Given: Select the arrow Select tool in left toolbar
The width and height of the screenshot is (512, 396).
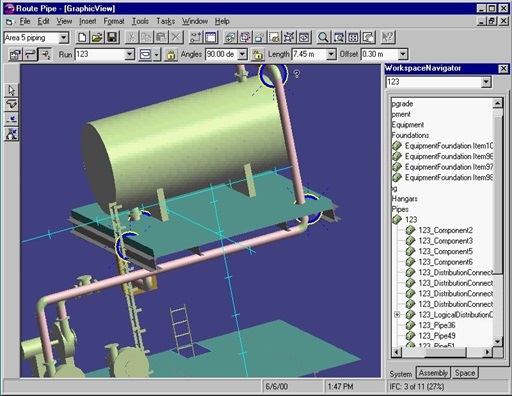Looking at the screenshot, I should 11,90.
